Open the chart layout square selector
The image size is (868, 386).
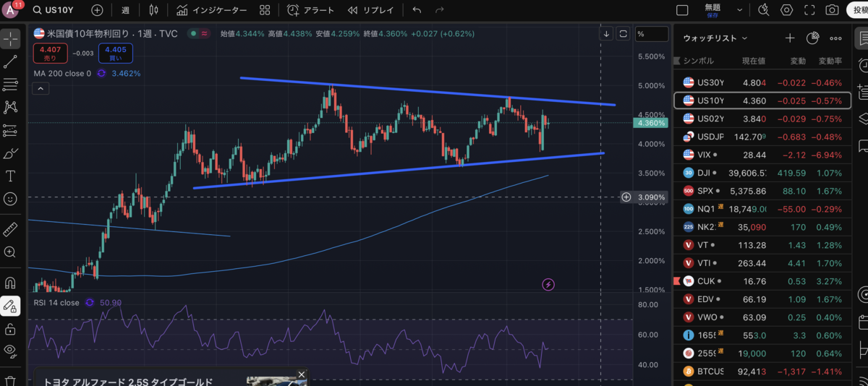point(682,10)
